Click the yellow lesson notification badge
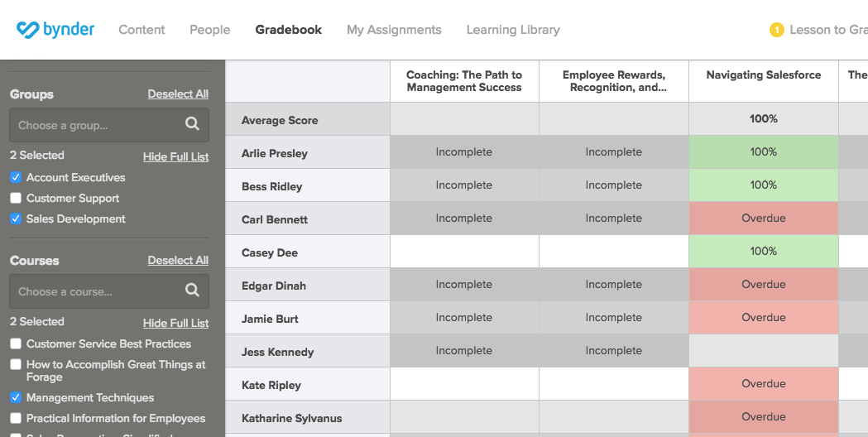Screen dimensions: 868x437 (x=777, y=30)
